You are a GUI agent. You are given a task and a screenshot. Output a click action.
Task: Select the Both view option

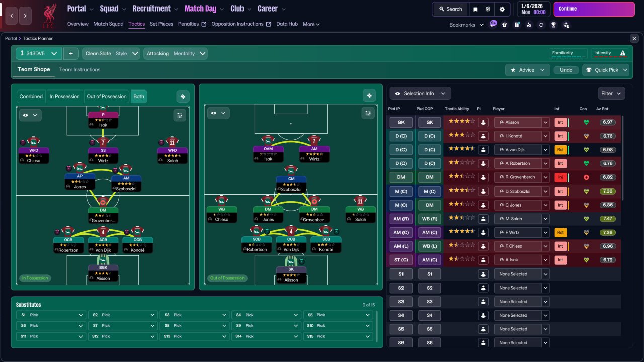point(139,96)
